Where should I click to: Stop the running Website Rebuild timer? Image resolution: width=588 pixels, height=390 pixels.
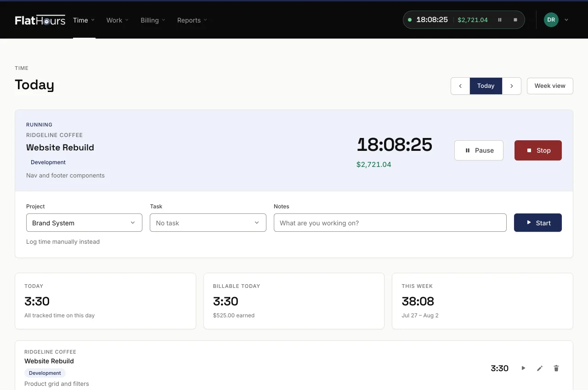(x=538, y=150)
